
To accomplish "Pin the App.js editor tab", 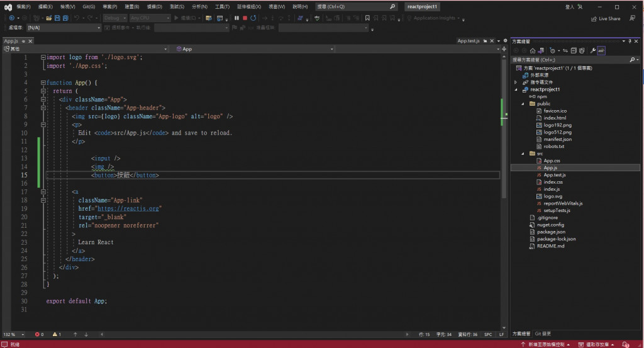I will [x=23, y=41].
